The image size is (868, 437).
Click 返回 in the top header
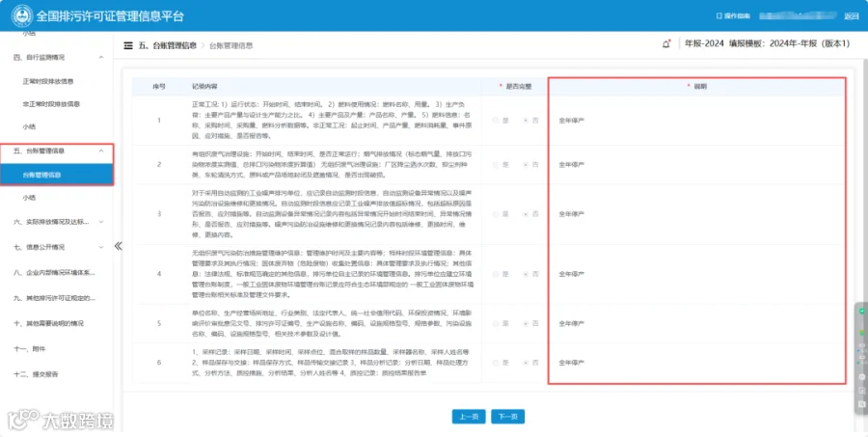851,16
